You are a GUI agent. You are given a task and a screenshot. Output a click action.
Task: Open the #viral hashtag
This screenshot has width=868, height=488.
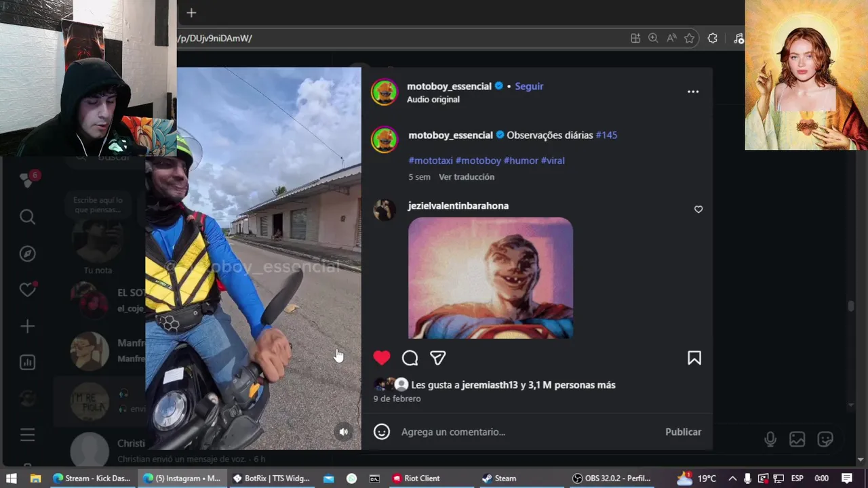click(x=553, y=161)
